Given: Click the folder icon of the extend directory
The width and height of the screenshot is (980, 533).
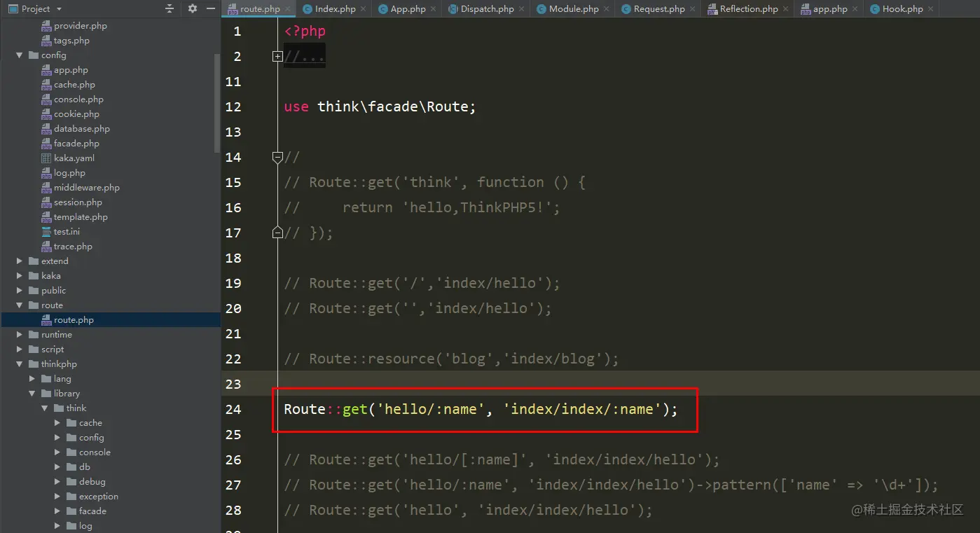Looking at the screenshot, I should [x=34, y=261].
